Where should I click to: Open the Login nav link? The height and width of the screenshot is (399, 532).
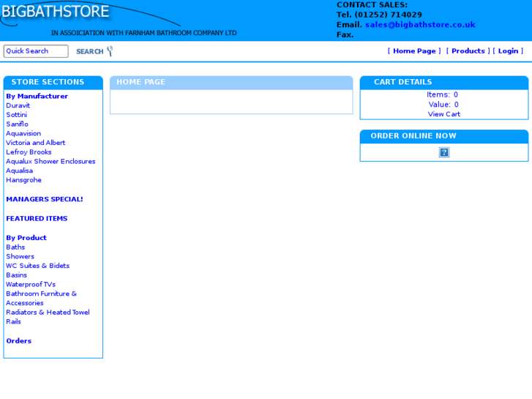click(x=509, y=51)
